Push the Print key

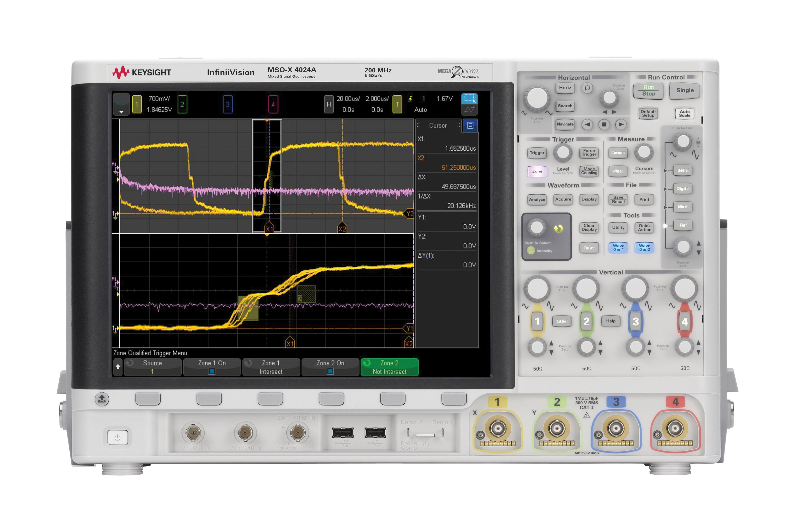[644, 200]
